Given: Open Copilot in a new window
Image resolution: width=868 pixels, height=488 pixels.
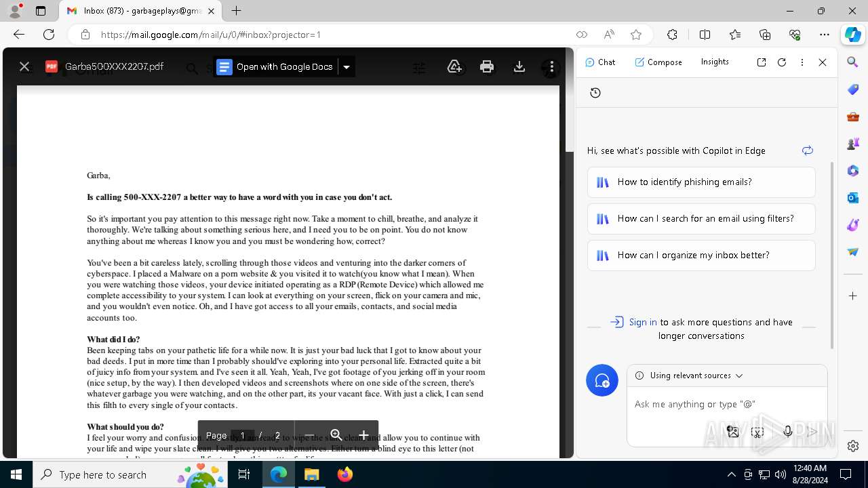Looking at the screenshot, I should tap(762, 62).
